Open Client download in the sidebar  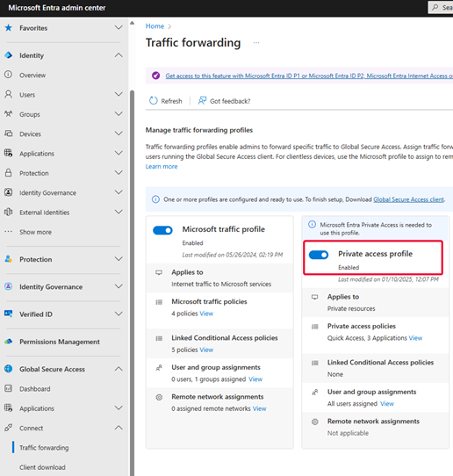tap(42, 467)
